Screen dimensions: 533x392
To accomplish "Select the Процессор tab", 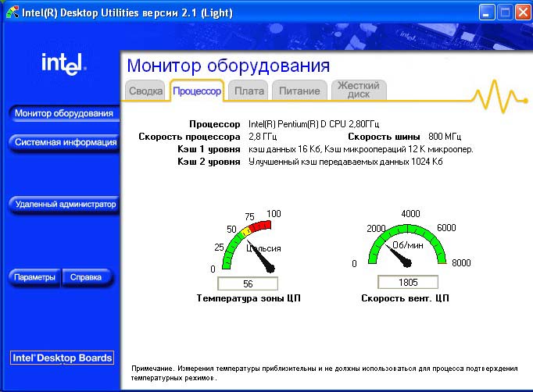I will pyautogui.click(x=197, y=91).
